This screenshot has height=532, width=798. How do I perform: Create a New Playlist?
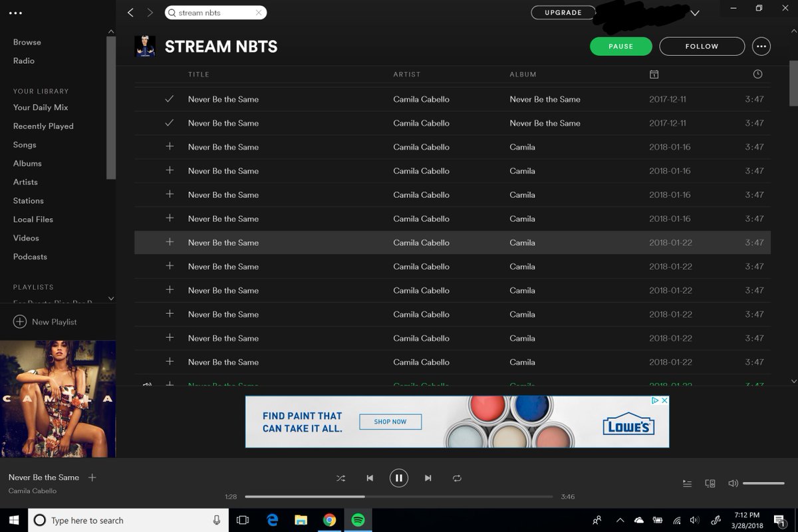(x=45, y=322)
